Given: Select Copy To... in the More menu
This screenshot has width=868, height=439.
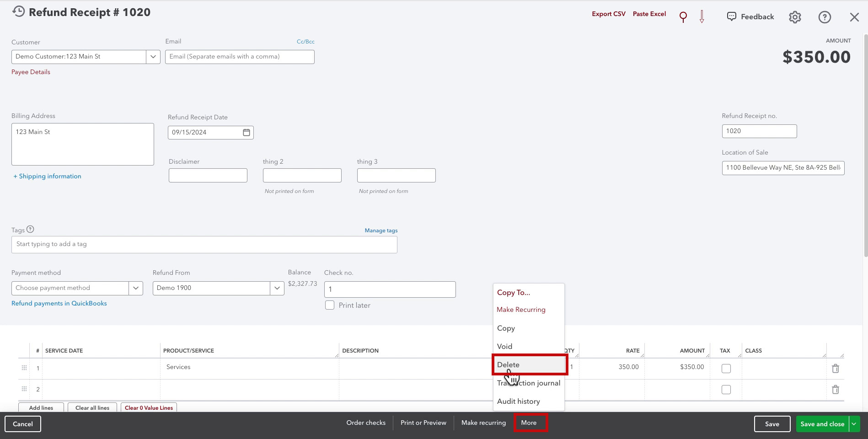Looking at the screenshot, I should (x=513, y=293).
